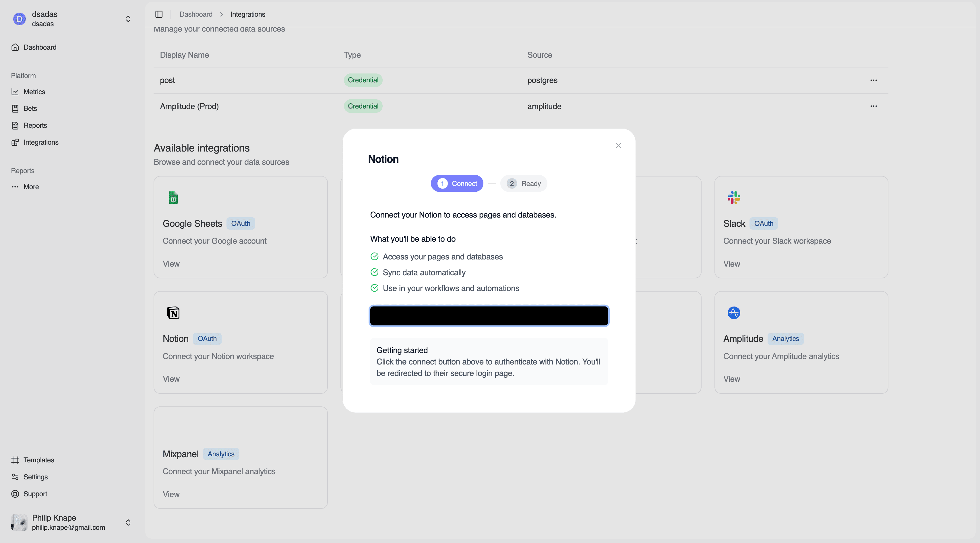This screenshot has width=980, height=543.
Task: Click the Amplitude logo icon
Action: coord(733,313)
